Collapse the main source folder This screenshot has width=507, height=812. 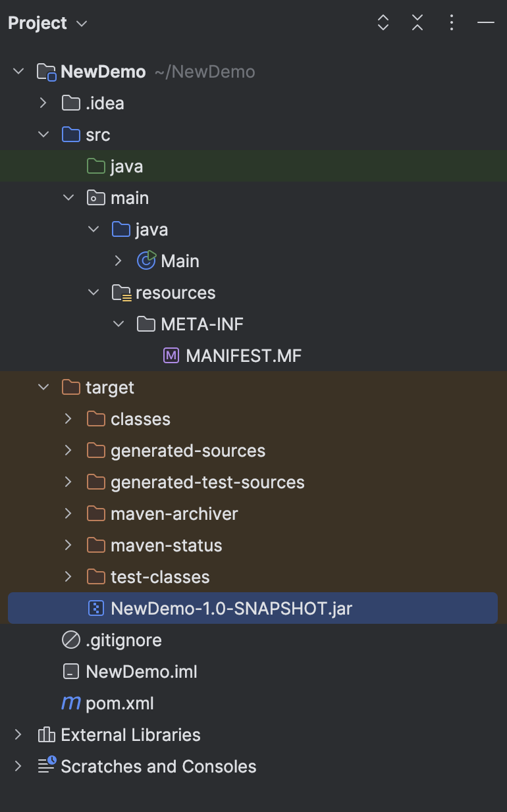pyautogui.click(x=68, y=197)
